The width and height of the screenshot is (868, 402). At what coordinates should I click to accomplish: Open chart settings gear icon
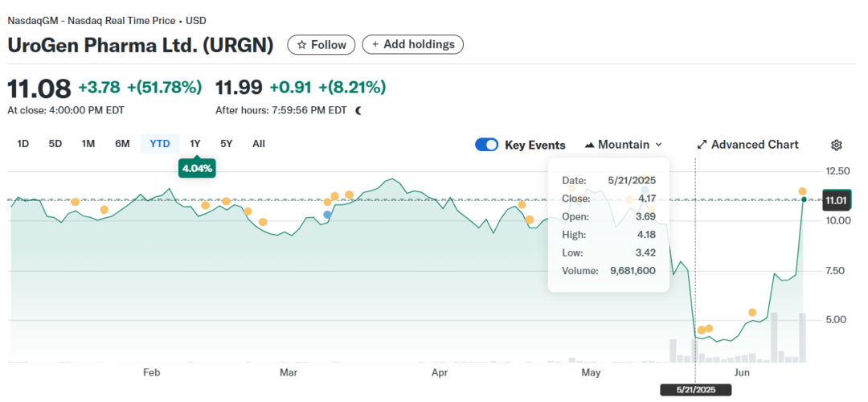coord(837,145)
